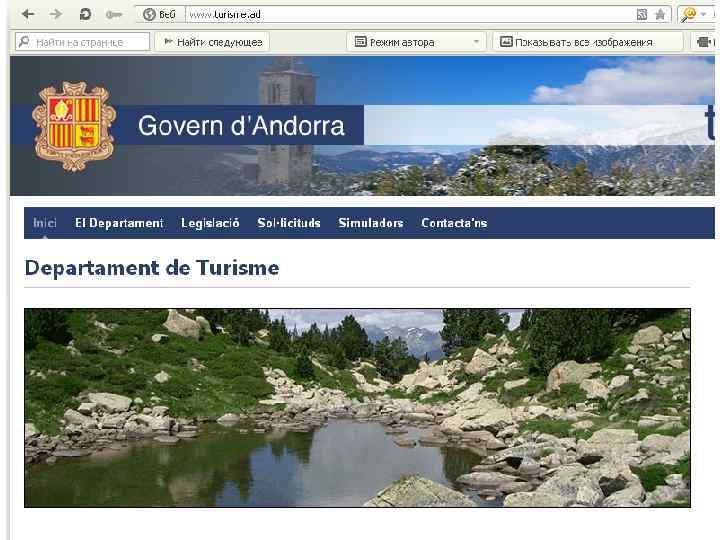Click the Andorra coat of arms logo
The width and height of the screenshot is (720, 540).
coord(73,126)
